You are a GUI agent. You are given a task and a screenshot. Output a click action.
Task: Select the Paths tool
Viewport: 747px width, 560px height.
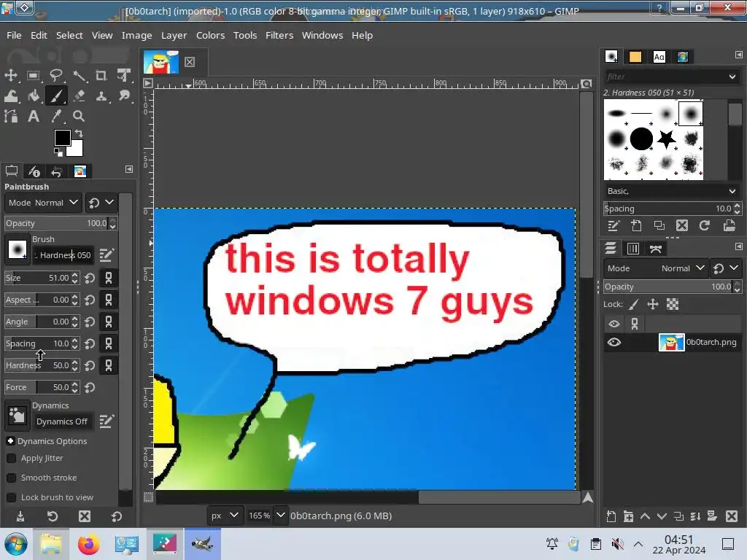point(11,116)
